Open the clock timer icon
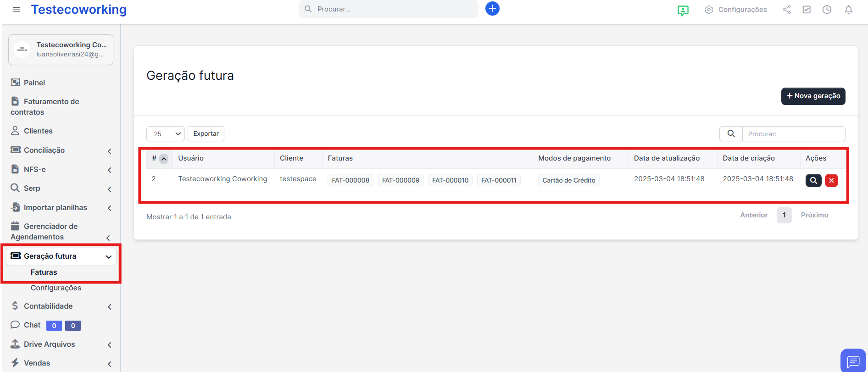 (827, 10)
